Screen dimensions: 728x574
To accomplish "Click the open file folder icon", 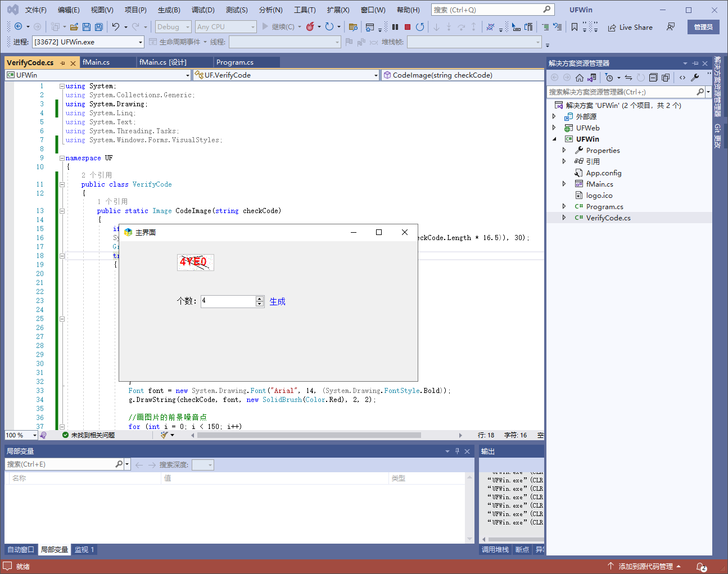I will (74, 26).
